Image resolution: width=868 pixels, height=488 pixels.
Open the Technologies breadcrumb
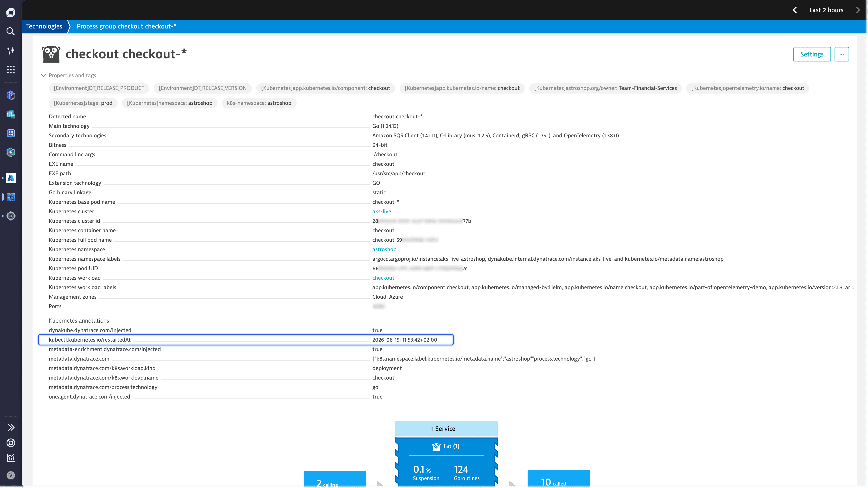(44, 26)
